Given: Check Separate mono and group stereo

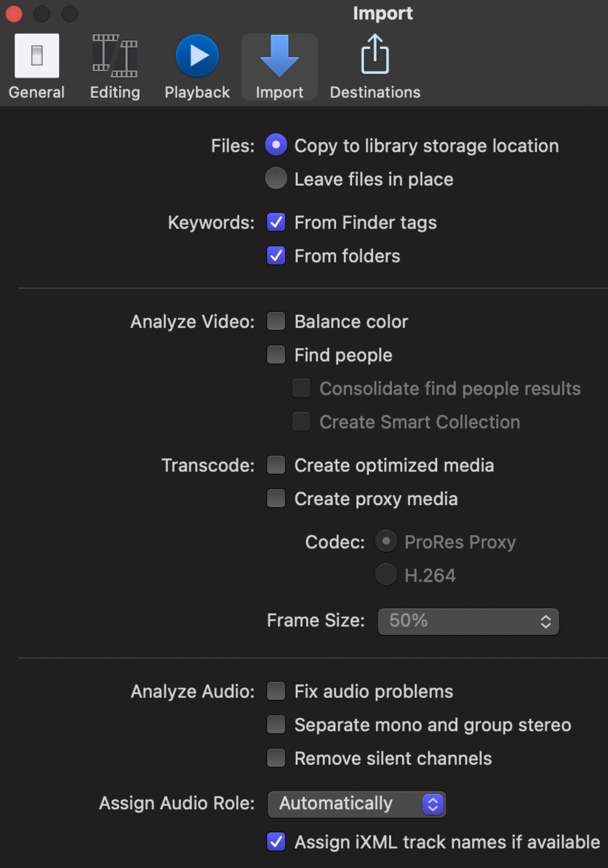Looking at the screenshot, I should click(x=276, y=724).
